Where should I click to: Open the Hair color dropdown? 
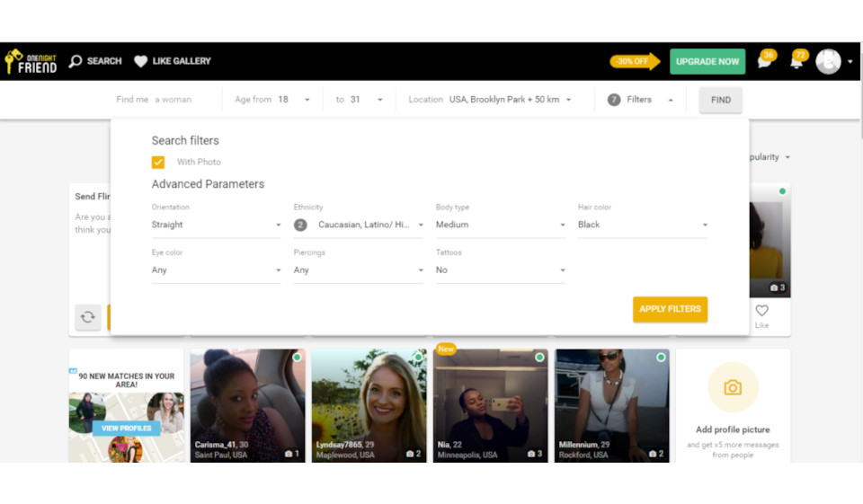tap(643, 225)
